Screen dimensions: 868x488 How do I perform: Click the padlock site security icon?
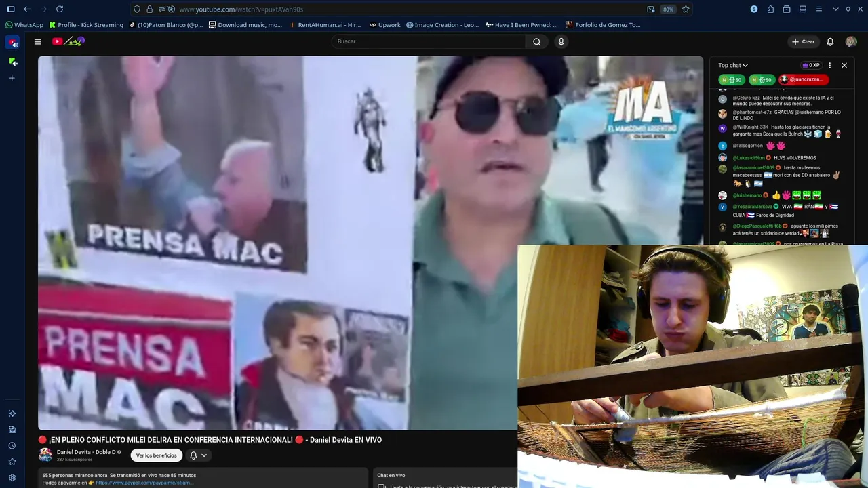(x=149, y=9)
